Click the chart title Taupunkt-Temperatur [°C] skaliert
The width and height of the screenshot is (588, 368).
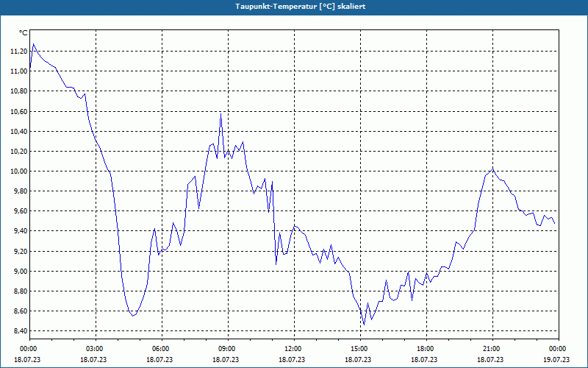click(301, 7)
